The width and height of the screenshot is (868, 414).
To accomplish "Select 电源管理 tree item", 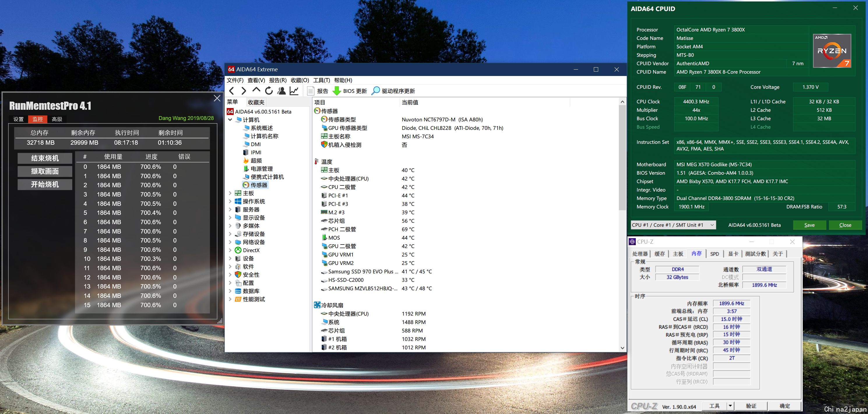I will pyautogui.click(x=258, y=169).
